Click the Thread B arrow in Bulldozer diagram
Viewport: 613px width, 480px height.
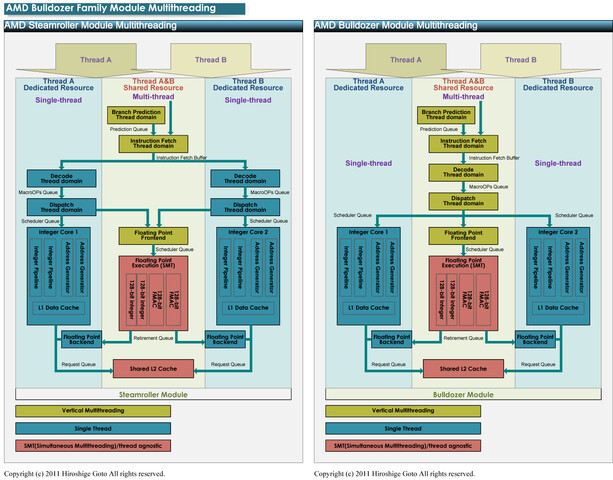tap(521, 60)
